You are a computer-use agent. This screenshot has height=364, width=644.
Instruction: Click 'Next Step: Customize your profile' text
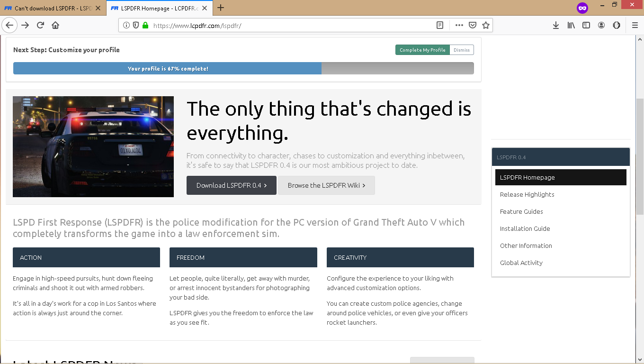[66, 50]
